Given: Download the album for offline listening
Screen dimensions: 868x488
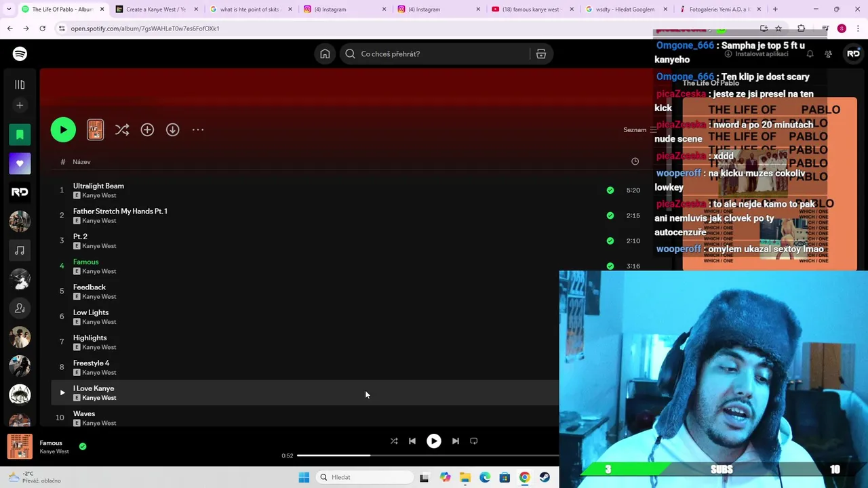Looking at the screenshot, I should [x=173, y=129].
